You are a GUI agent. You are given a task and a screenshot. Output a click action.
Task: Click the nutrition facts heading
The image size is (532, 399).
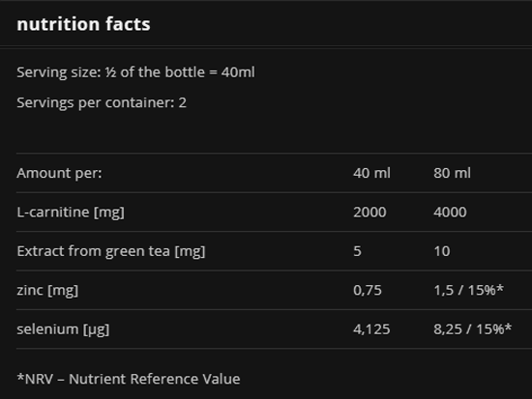pyautogui.click(x=83, y=24)
